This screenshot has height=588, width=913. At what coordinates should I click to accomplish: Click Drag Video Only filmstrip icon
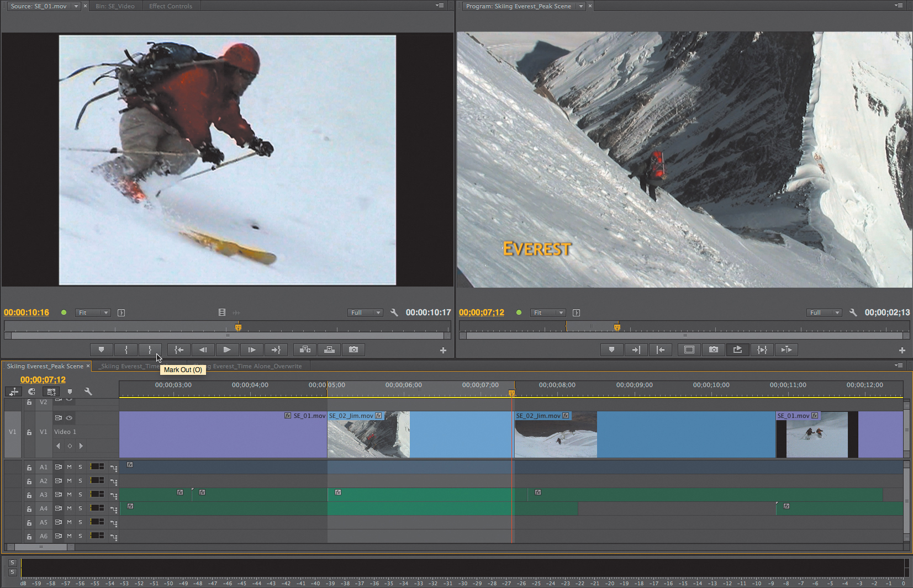click(222, 312)
